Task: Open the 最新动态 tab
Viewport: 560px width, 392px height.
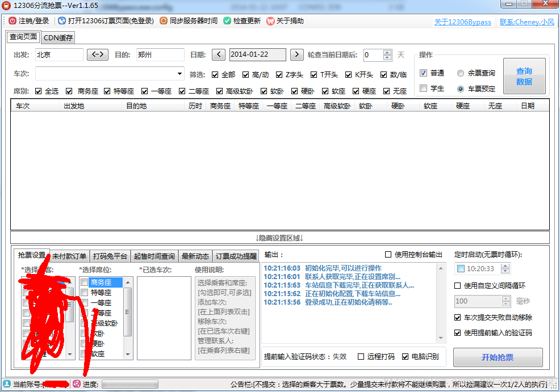Action: click(x=195, y=256)
